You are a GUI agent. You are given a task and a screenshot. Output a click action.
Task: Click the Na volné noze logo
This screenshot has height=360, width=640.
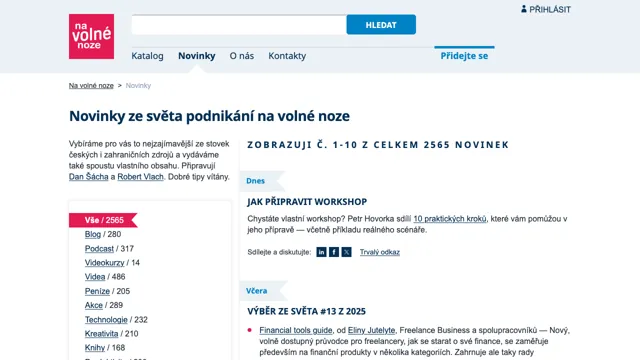pyautogui.click(x=91, y=36)
